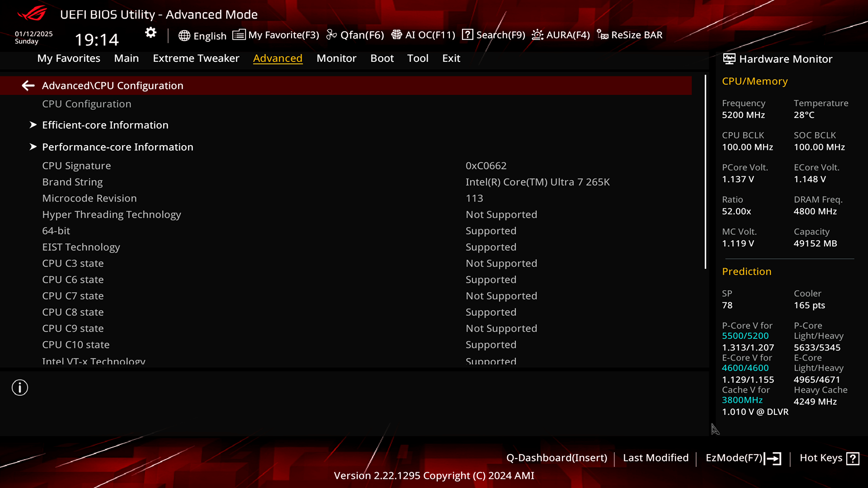Screen dimensions: 868x488
Task: Expand Efficient-core Information section
Action: [x=105, y=125]
